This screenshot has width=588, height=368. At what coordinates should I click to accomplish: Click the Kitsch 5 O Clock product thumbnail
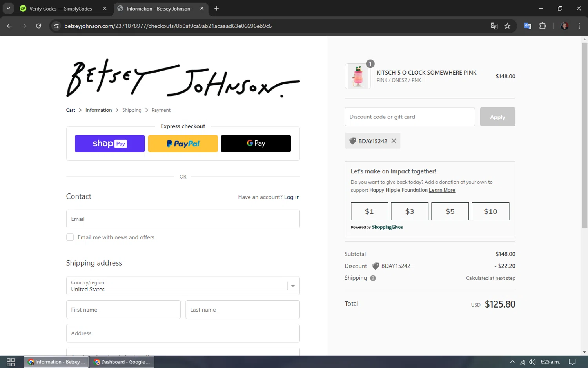point(358,76)
